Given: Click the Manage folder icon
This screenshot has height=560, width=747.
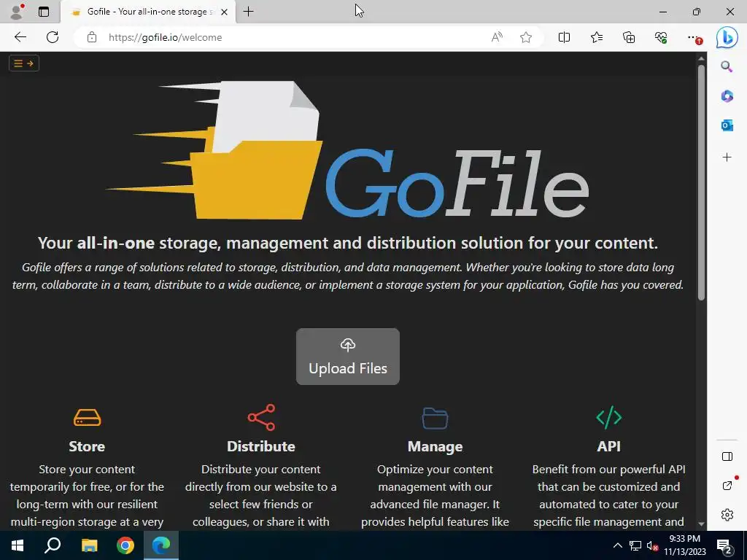Looking at the screenshot, I should (435, 418).
